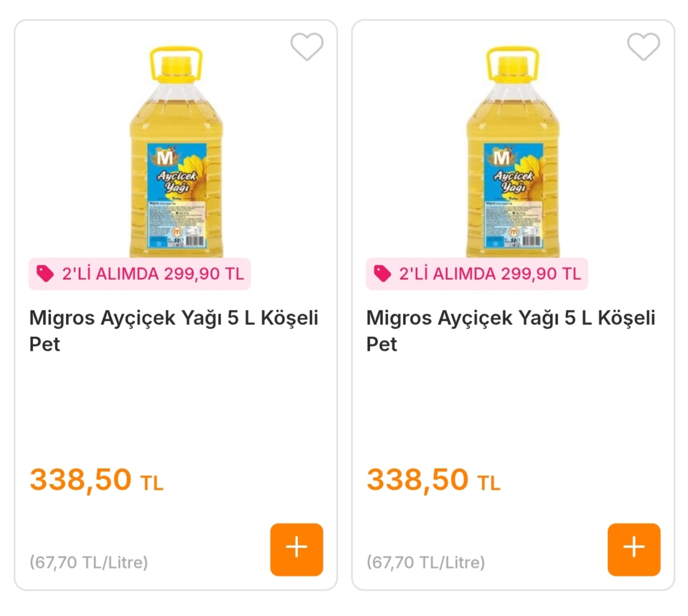Add the left Migros Ayçiçek Yağı to cart
This screenshot has height=616, width=688.
(296, 549)
